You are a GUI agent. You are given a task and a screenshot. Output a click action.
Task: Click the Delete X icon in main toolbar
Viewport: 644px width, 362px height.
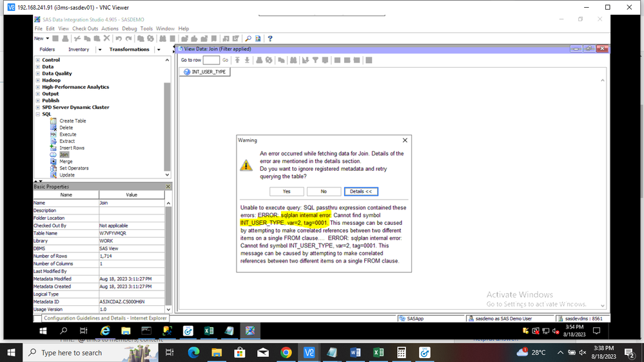pos(107,39)
